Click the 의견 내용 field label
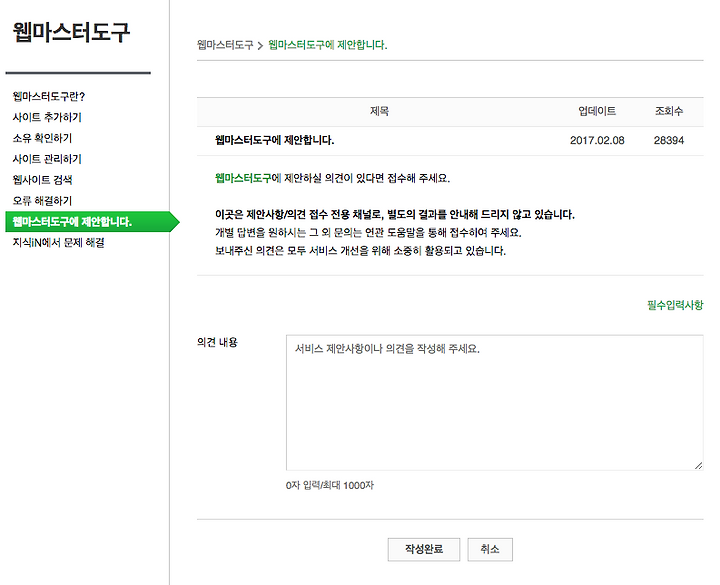720x585 pixels. tap(217, 342)
